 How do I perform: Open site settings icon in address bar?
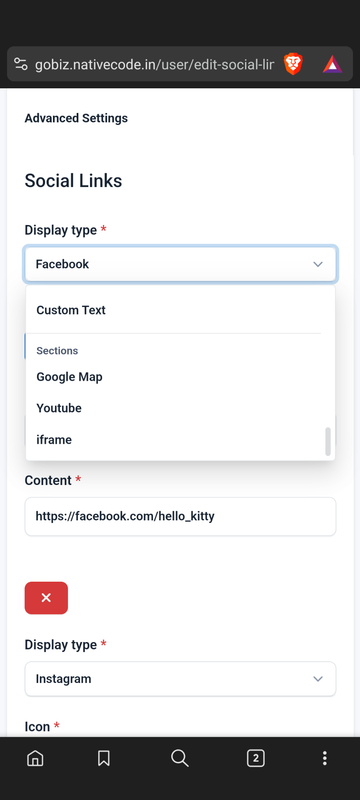point(20,64)
